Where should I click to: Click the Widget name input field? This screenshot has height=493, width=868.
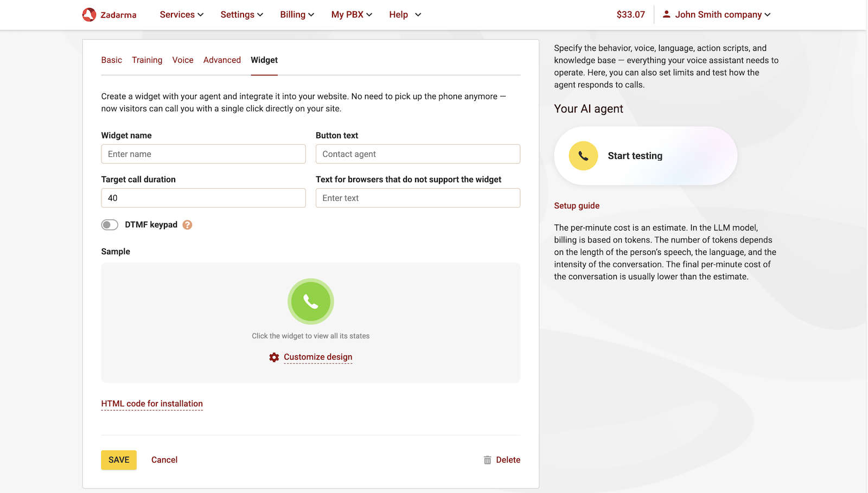[x=203, y=154]
